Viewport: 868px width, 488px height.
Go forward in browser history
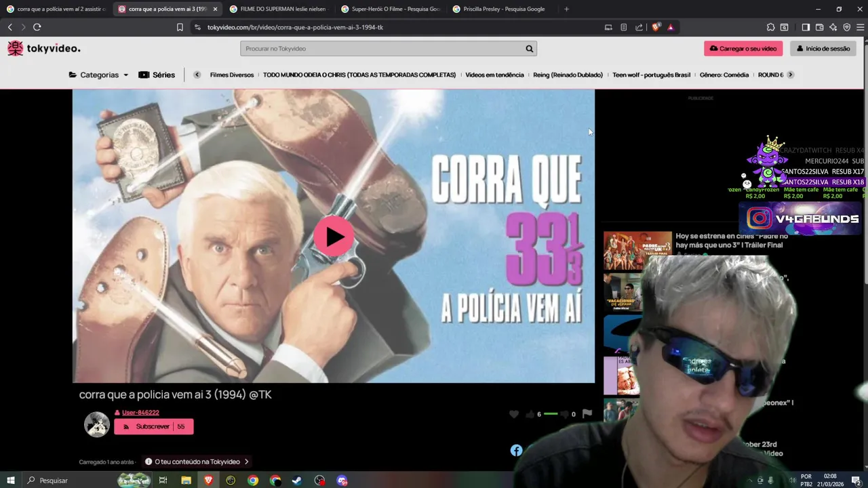23,27
